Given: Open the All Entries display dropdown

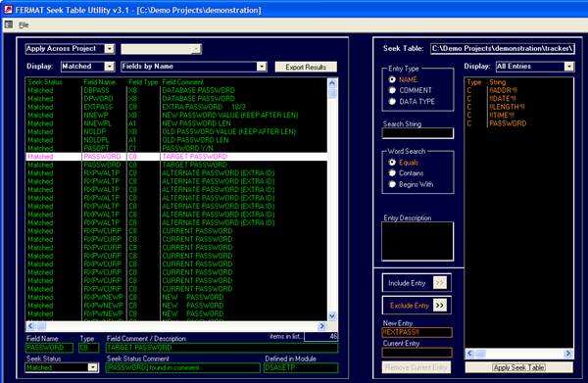Looking at the screenshot, I should pyautogui.click(x=568, y=67).
